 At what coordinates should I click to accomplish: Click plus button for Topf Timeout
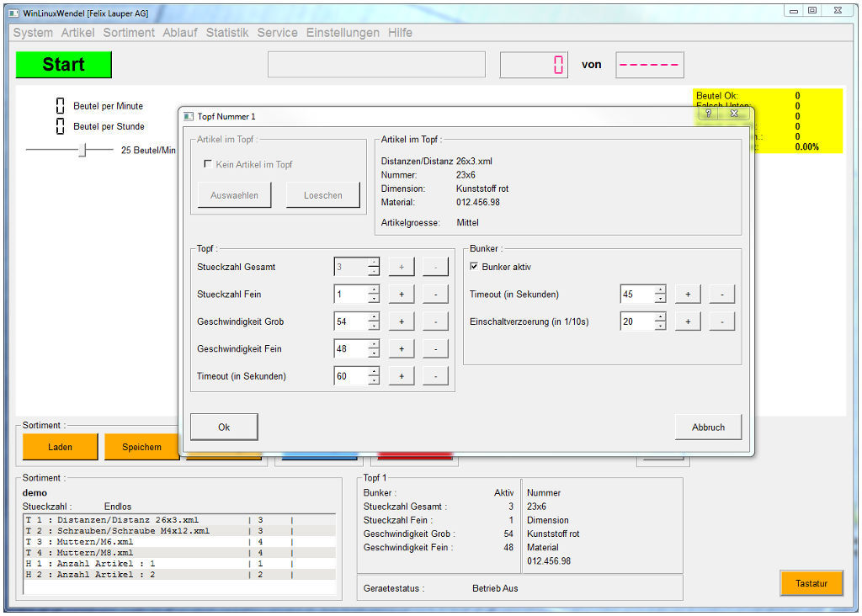[x=402, y=376]
